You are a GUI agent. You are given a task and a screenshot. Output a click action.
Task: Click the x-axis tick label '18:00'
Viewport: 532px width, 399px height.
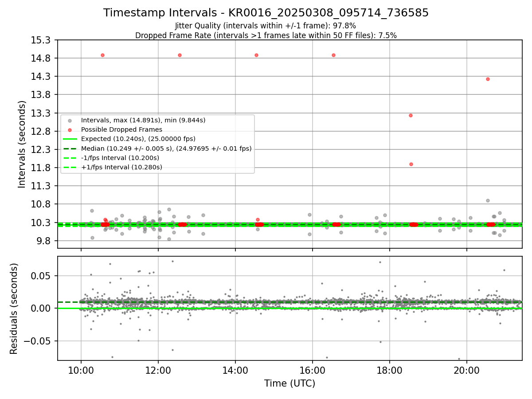(x=390, y=370)
